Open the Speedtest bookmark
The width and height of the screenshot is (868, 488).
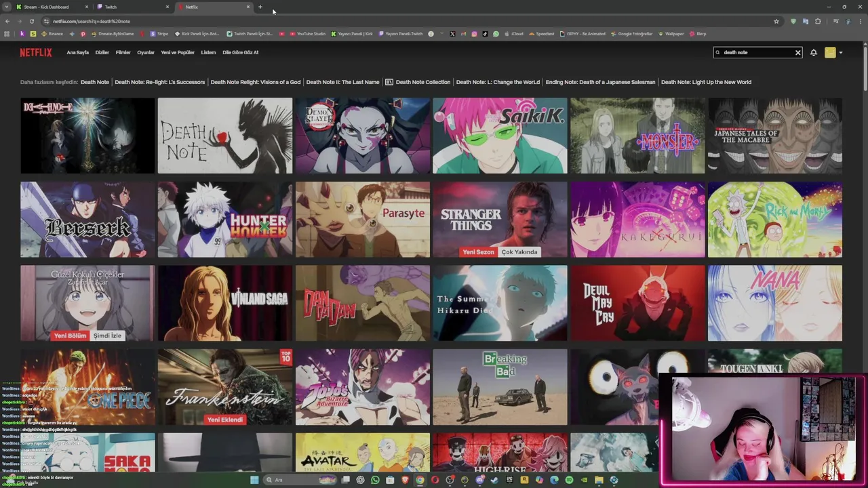[541, 34]
